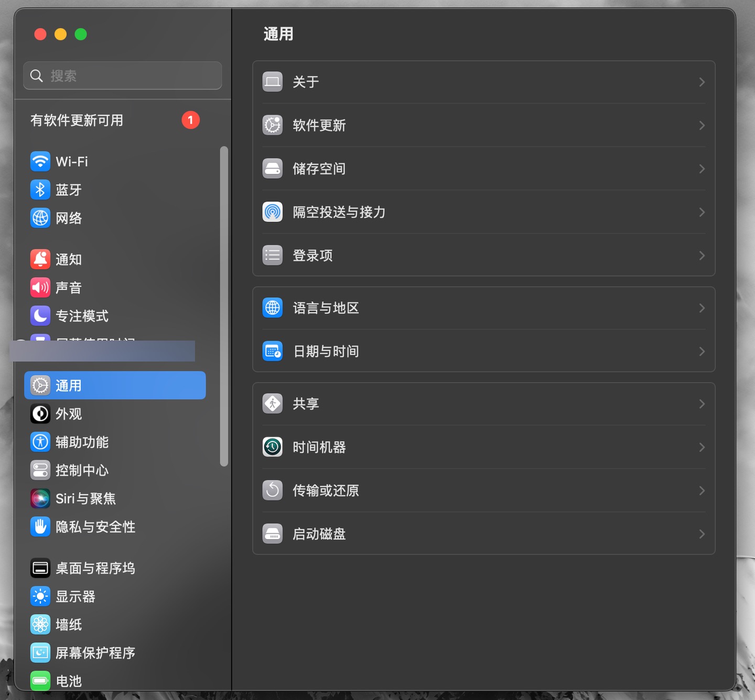Open Wi-Fi settings from the sidebar
This screenshot has height=700, width=755.
[x=72, y=161]
